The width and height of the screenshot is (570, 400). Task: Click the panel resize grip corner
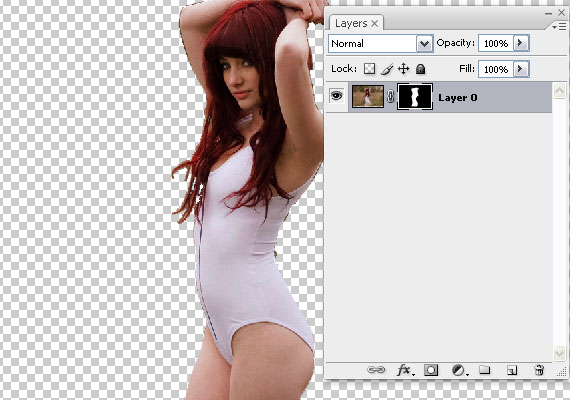(562, 371)
